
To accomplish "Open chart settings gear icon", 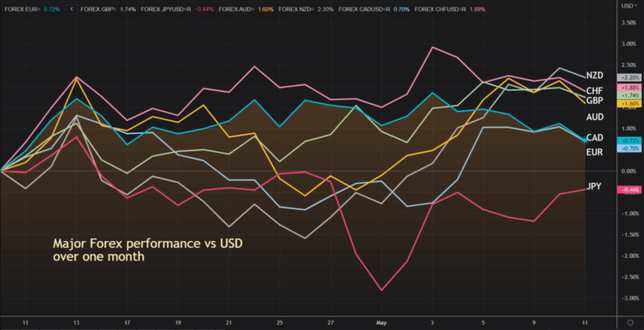I will pyautogui.click(x=631, y=322).
